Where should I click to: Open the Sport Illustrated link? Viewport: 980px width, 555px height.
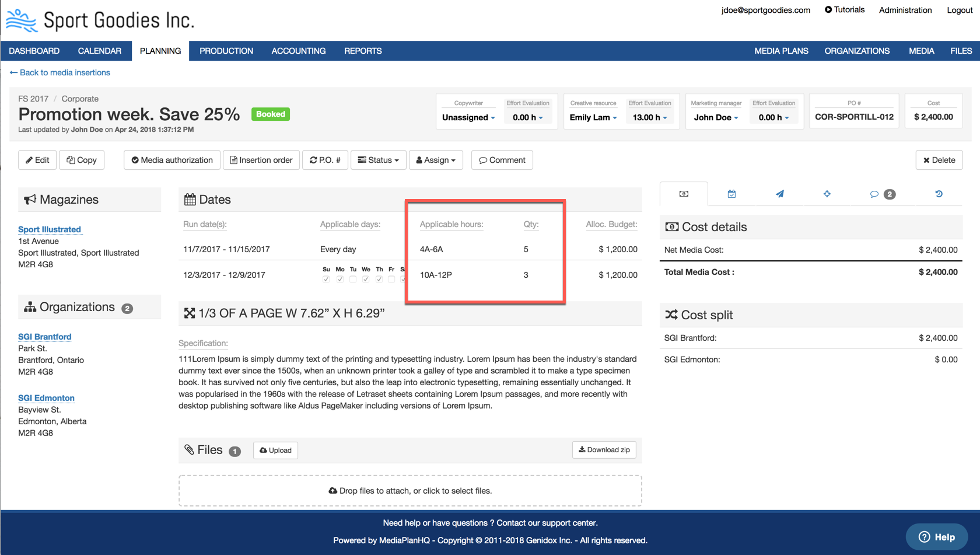click(x=50, y=229)
